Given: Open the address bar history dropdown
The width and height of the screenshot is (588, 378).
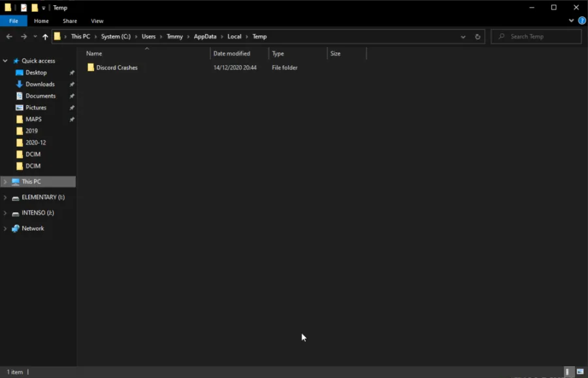Looking at the screenshot, I should pyautogui.click(x=463, y=37).
